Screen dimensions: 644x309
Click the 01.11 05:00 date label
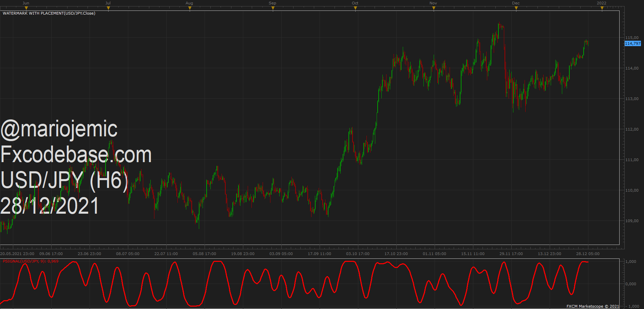pos(435,254)
